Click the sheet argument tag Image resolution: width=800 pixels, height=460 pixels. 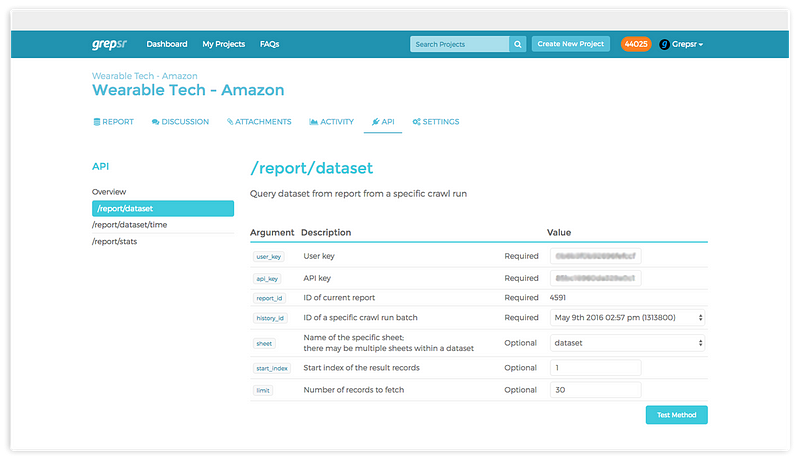tap(264, 344)
